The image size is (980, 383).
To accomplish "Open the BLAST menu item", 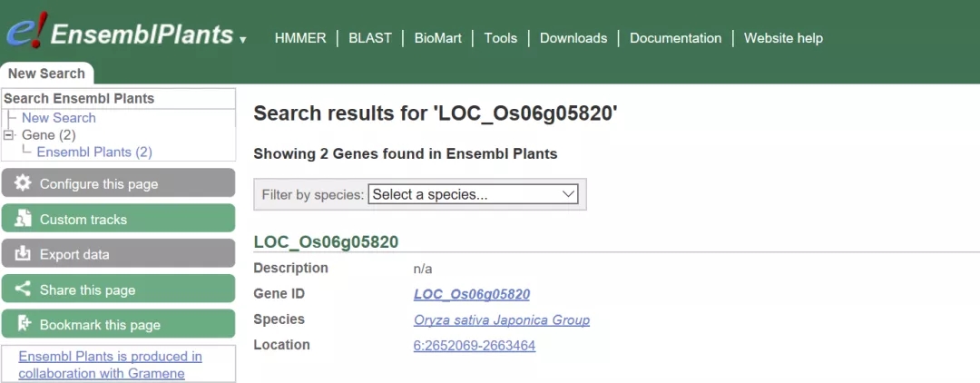I will [x=370, y=38].
